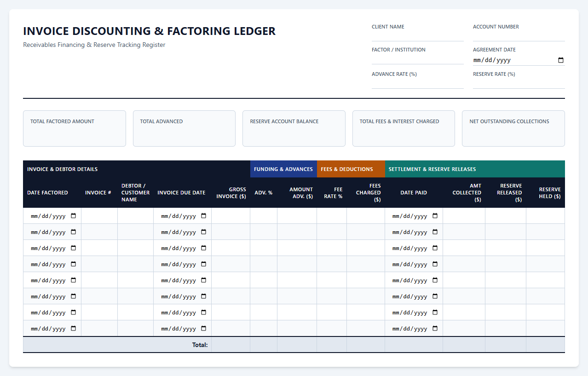This screenshot has width=588, height=376.
Task: Open calendar icon for second row Date Paid
Action: (x=435, y=232)
